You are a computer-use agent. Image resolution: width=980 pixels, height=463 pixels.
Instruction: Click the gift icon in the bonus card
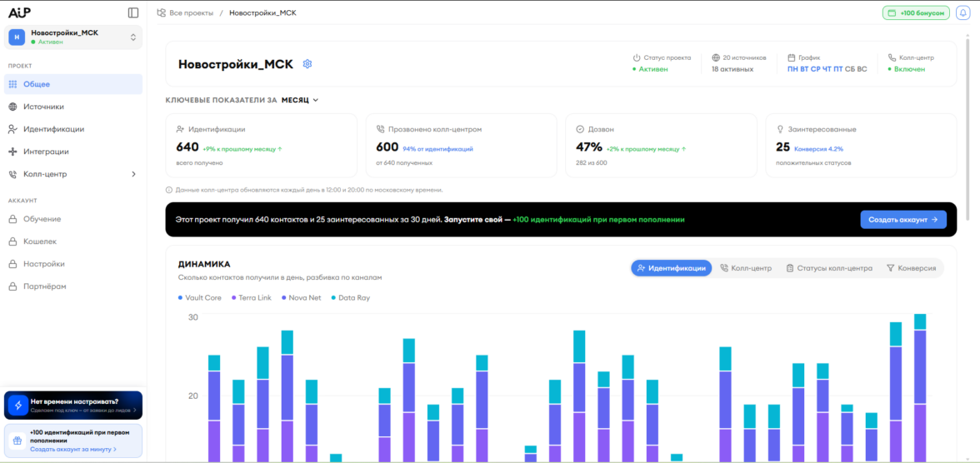point(17,441)
